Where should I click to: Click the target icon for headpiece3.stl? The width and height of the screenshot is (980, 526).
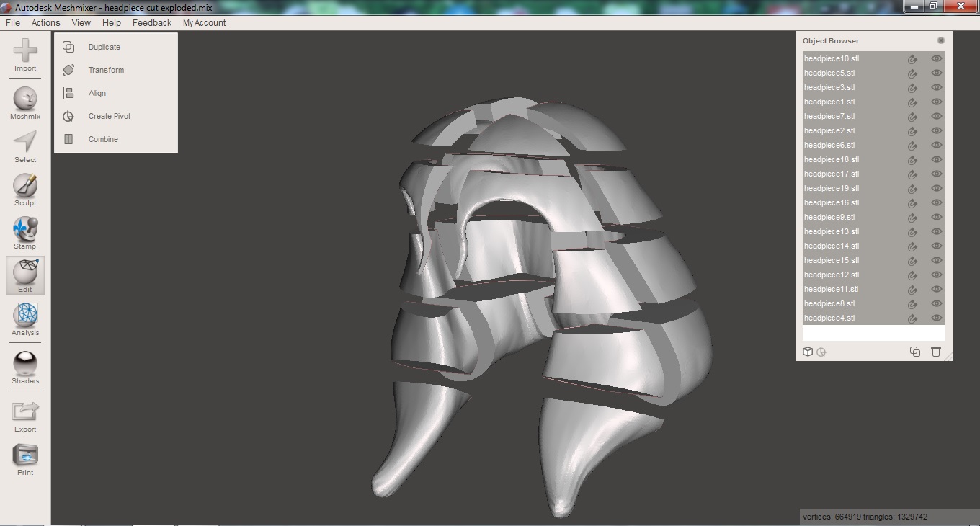click(912, 88)
